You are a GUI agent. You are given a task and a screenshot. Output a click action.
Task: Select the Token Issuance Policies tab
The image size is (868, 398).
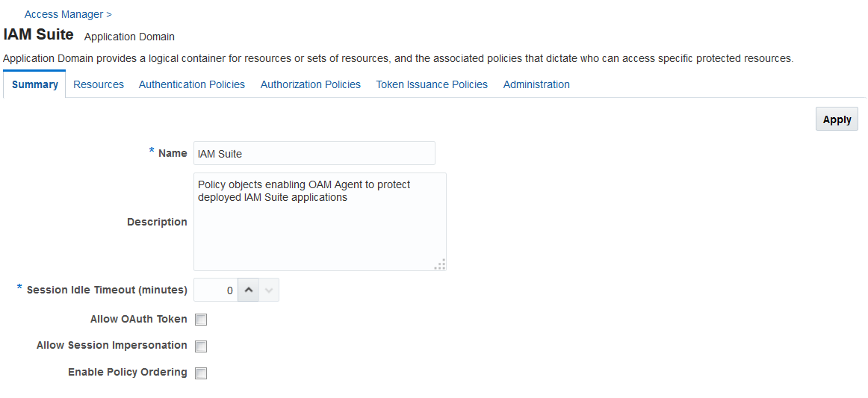pos(432,84)
